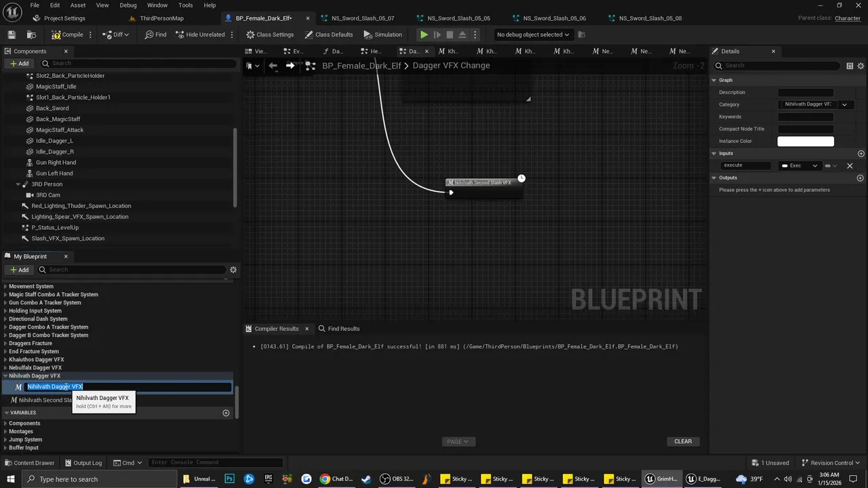Viewport: 868px width, 488px height.
Task: Click the My Blueprint Add button
Action: coord(19,270)
